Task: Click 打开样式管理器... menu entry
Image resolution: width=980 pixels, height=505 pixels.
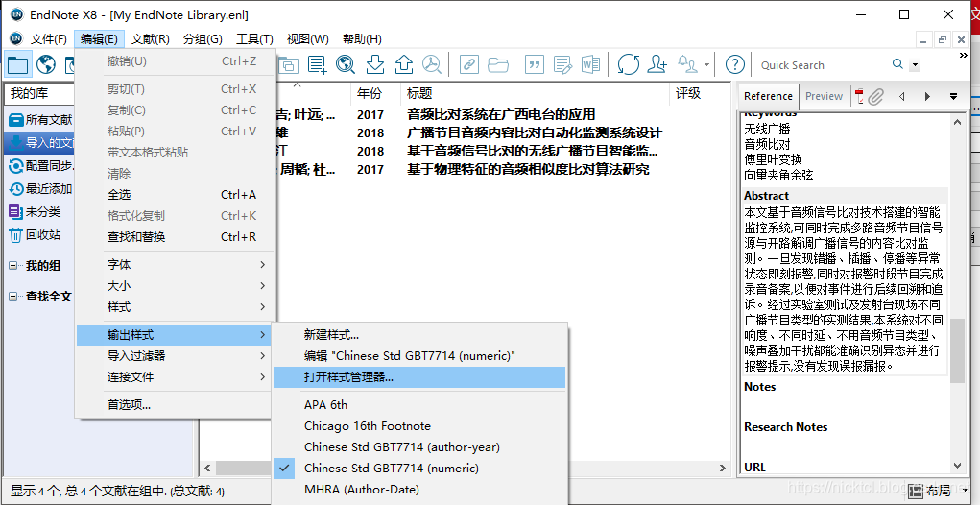Action: click(x=419, y=377)
